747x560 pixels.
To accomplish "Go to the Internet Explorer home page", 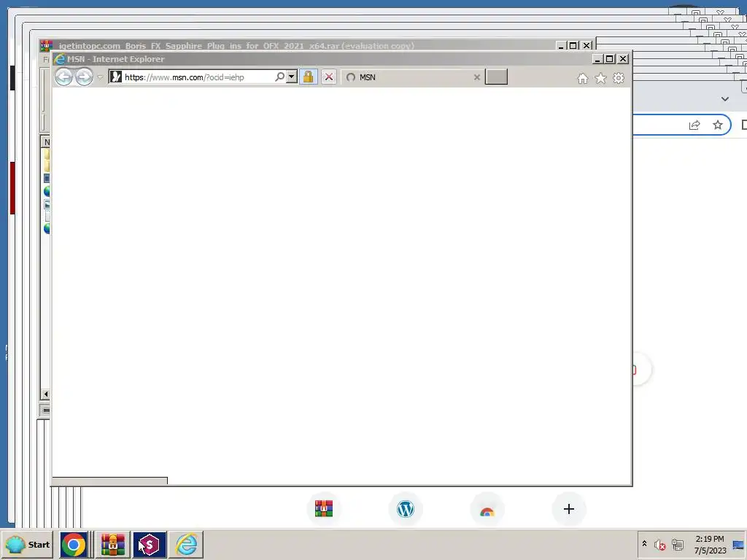I will point(582,78).
